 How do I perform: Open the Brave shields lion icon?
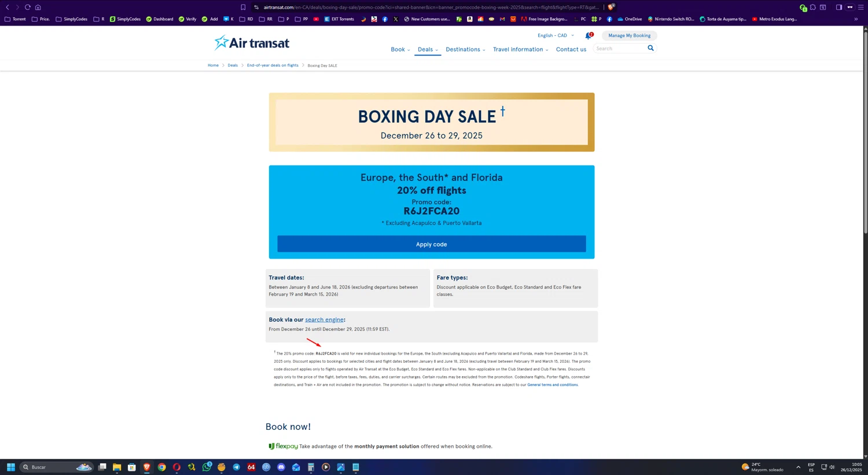pyautogui.click(x=611, y=8)
